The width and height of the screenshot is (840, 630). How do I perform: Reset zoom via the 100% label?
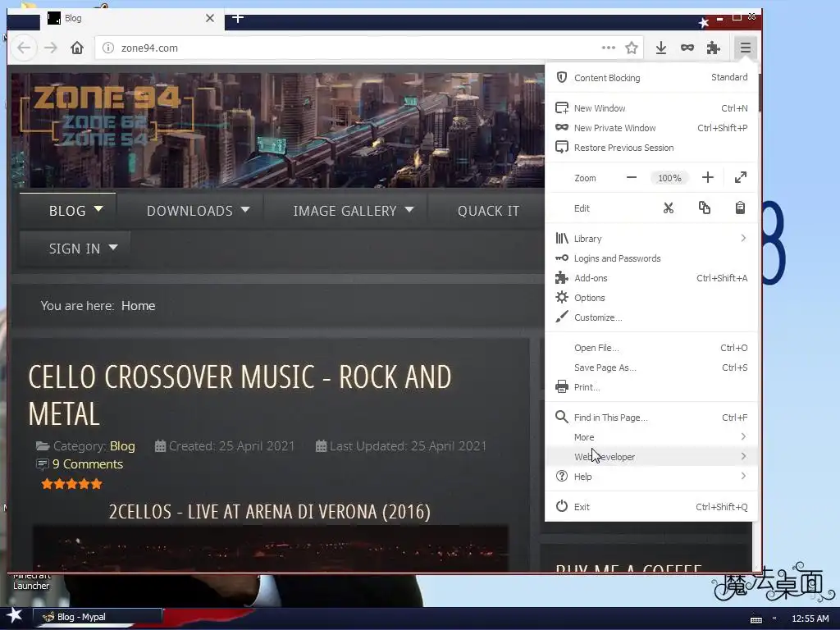[x=669, y=178]
